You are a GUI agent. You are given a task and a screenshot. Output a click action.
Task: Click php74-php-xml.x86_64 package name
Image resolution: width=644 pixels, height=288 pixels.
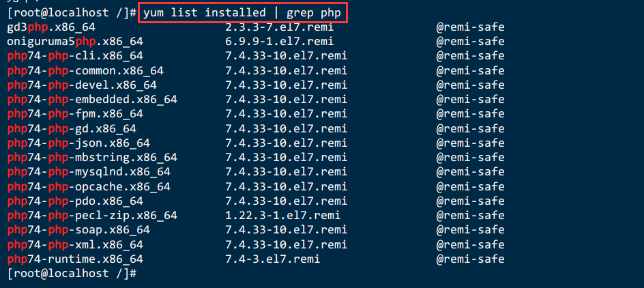[x=75, y=244]
